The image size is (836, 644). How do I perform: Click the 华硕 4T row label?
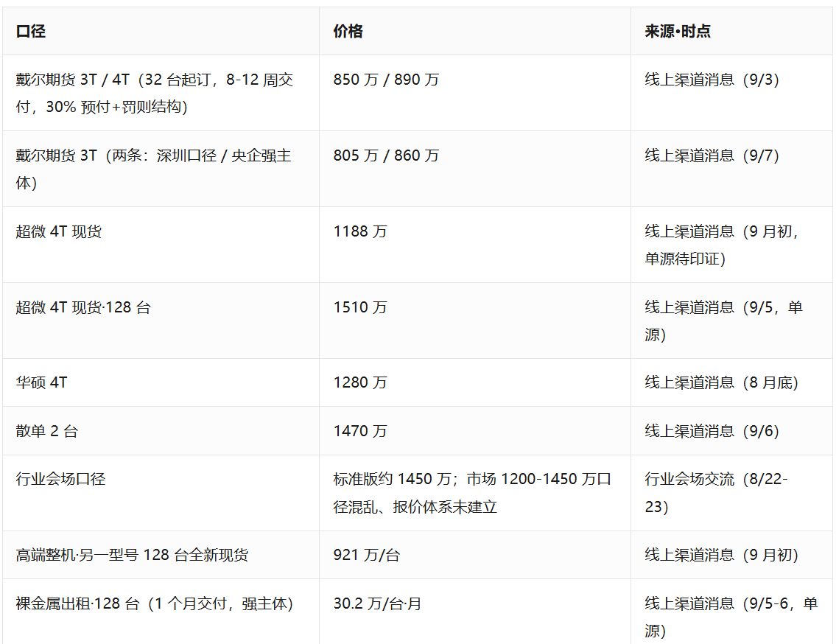point(41,382)
